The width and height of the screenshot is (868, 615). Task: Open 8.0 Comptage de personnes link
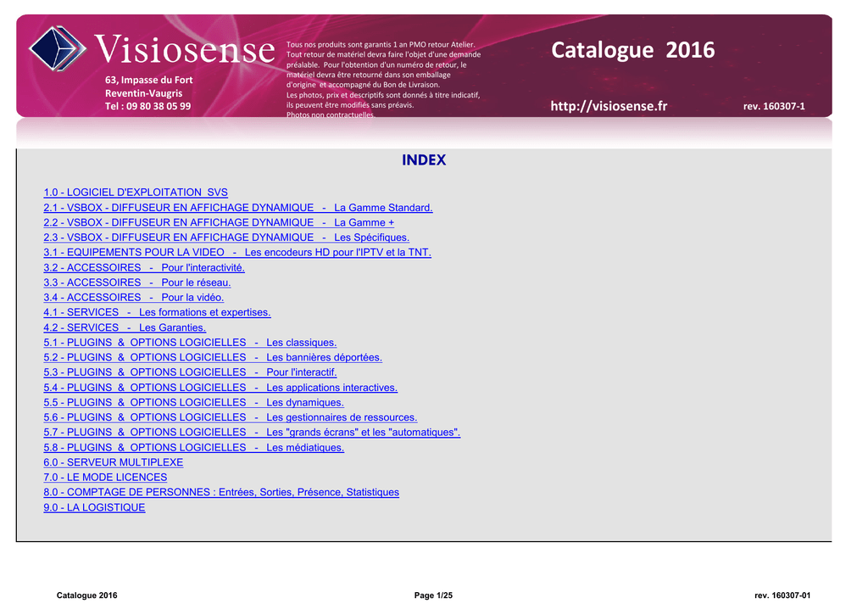pos(221,493)
